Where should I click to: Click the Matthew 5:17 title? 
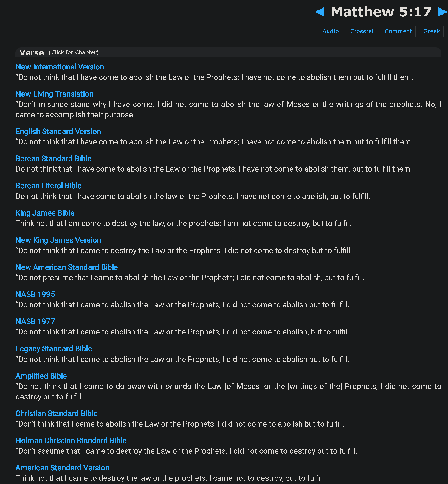pyautogui.click(x=381, y=12)
